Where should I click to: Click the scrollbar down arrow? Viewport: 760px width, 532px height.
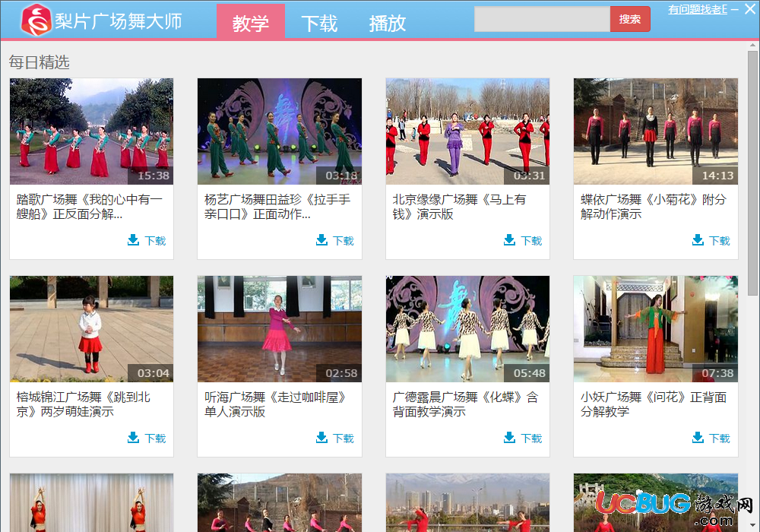pos(752,526)
